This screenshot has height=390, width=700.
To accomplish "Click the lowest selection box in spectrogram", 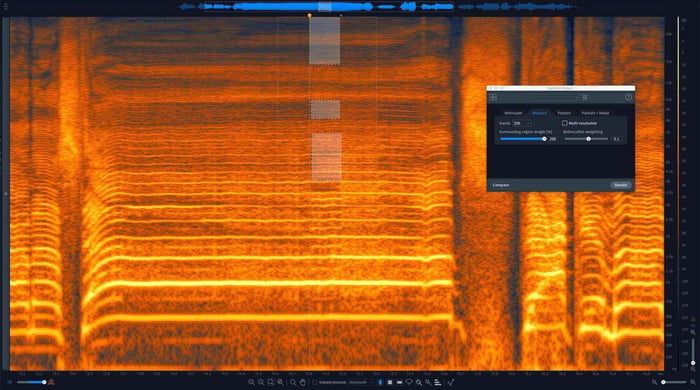I will tap(327, 157).
